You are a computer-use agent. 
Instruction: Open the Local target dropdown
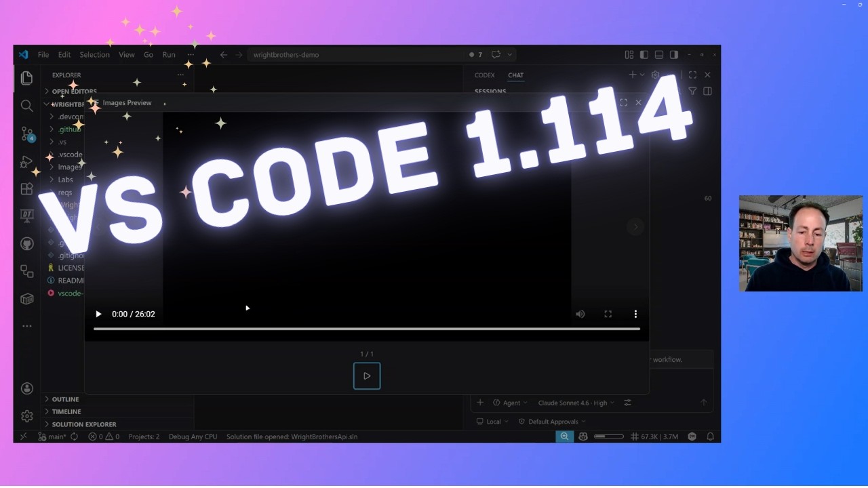[492, 422]
